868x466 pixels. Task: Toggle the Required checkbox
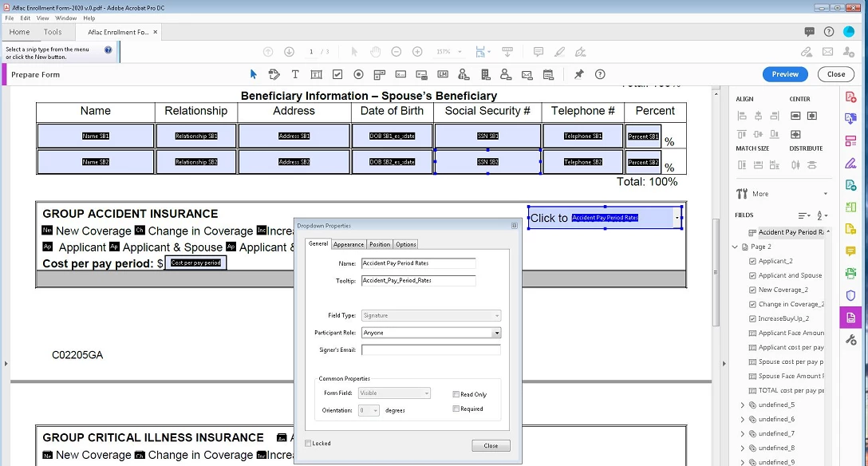coord(456,409)
